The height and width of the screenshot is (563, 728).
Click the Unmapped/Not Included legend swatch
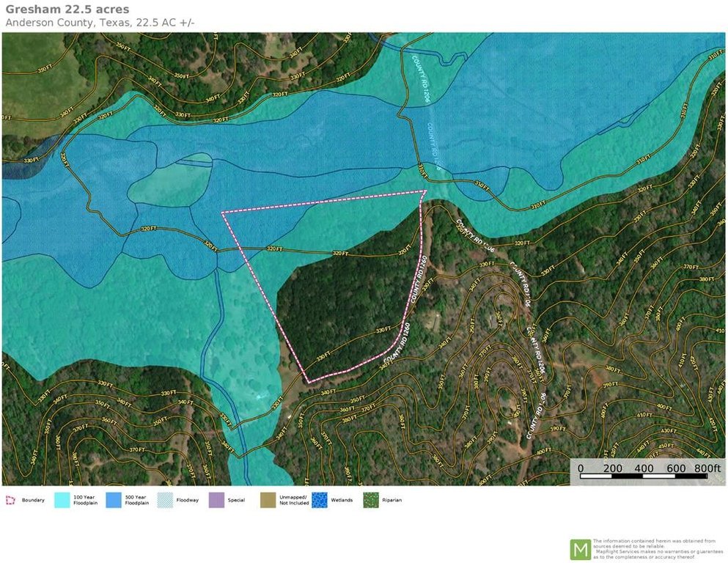(268, 501)
